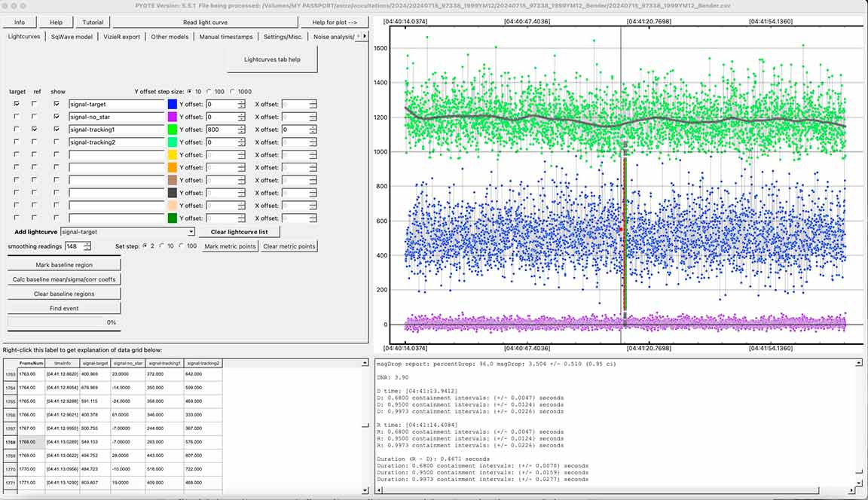Adjust Y offset stepper for signal-no_star
Image resolution: width=868 pixels, height=500 pixels.
click(x=241, y=117)
